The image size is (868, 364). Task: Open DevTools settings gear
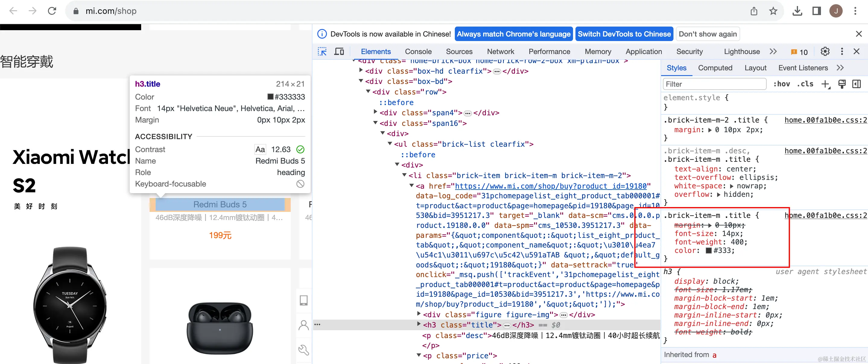[825, 52]
